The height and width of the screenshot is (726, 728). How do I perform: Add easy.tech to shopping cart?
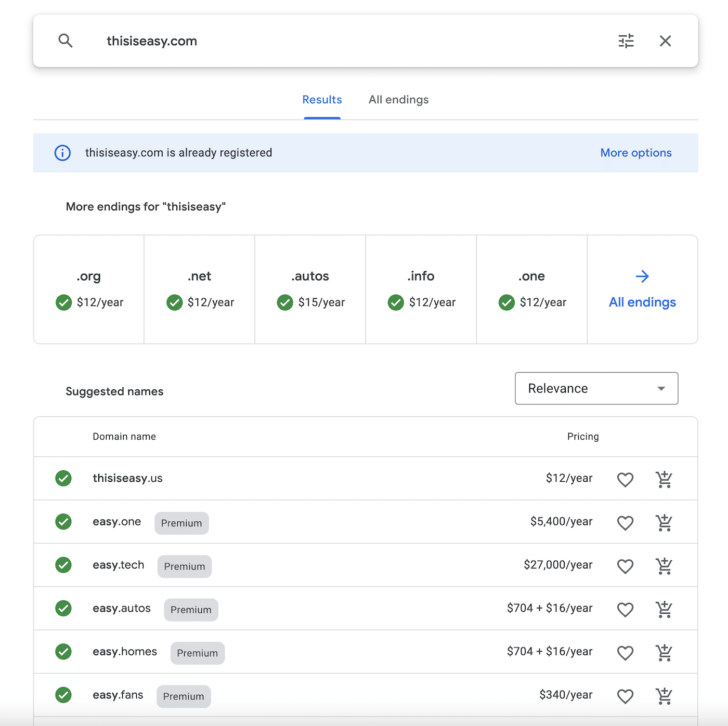coord(664,565)
